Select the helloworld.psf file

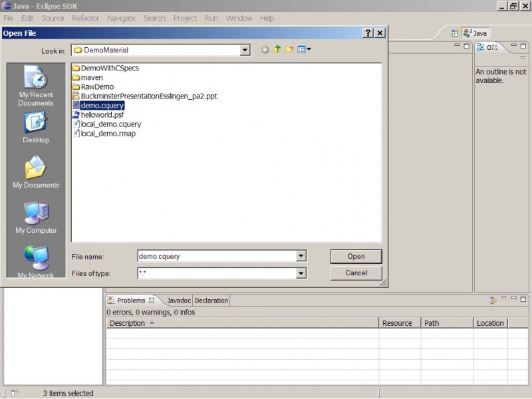[x=98, y=114]
